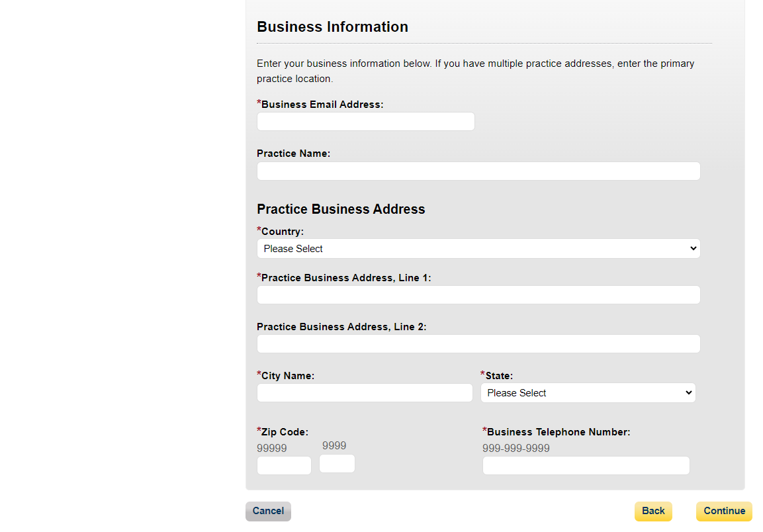Click the five-digit Zip Code field

(284, 466)
